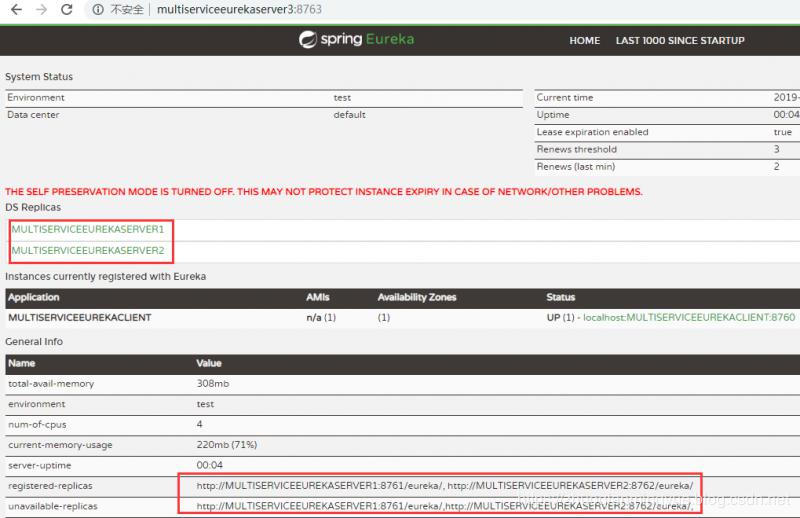Click the browser back arrow
800x518 pixels.
16,9
